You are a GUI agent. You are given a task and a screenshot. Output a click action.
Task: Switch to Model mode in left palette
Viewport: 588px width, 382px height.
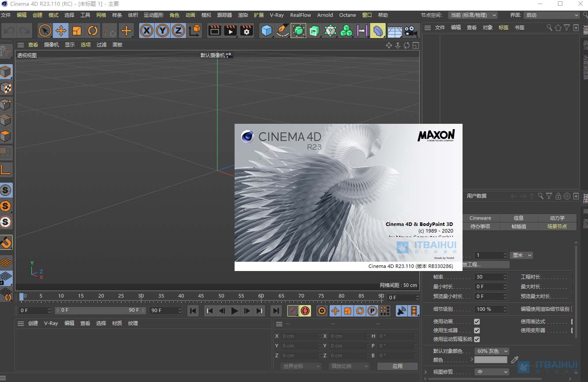pyautogui.click(x=6, y=72)
